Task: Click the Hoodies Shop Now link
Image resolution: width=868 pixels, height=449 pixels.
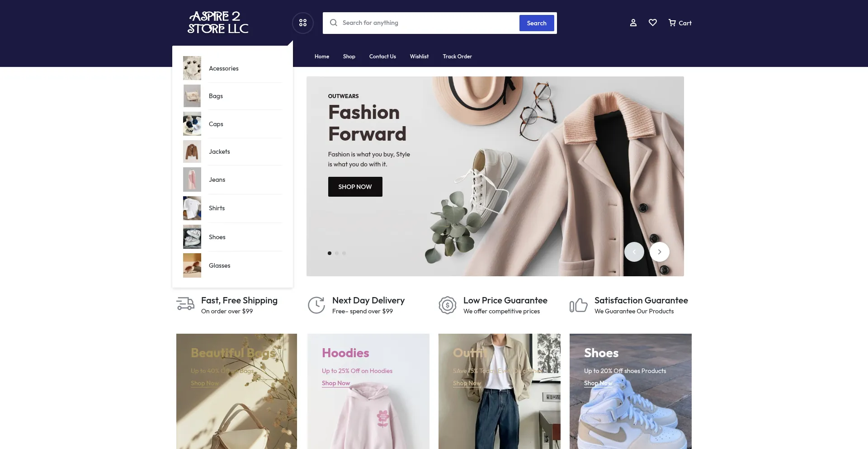Action: click(x=336, y=383)
